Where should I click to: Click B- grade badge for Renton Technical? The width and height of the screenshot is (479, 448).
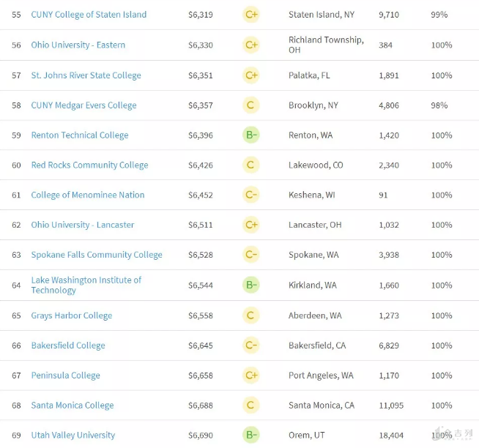(251, 135)
